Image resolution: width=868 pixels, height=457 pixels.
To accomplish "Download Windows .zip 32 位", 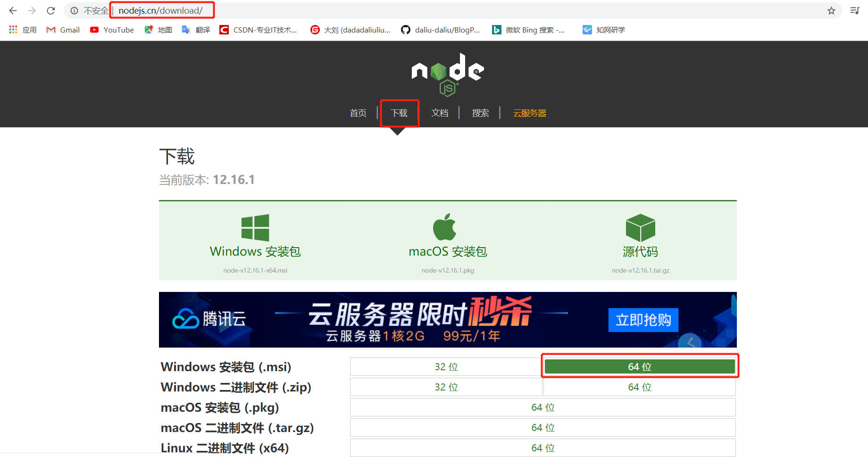I will (x=446, y=387).
